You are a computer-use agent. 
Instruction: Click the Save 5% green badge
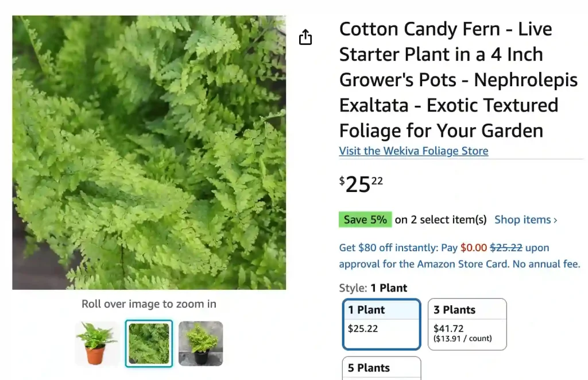365,220
